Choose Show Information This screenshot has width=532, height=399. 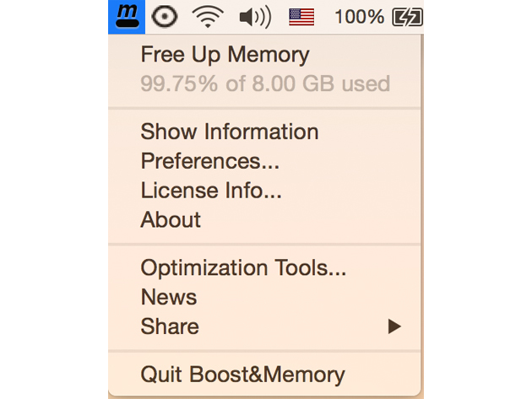[264, 132]
